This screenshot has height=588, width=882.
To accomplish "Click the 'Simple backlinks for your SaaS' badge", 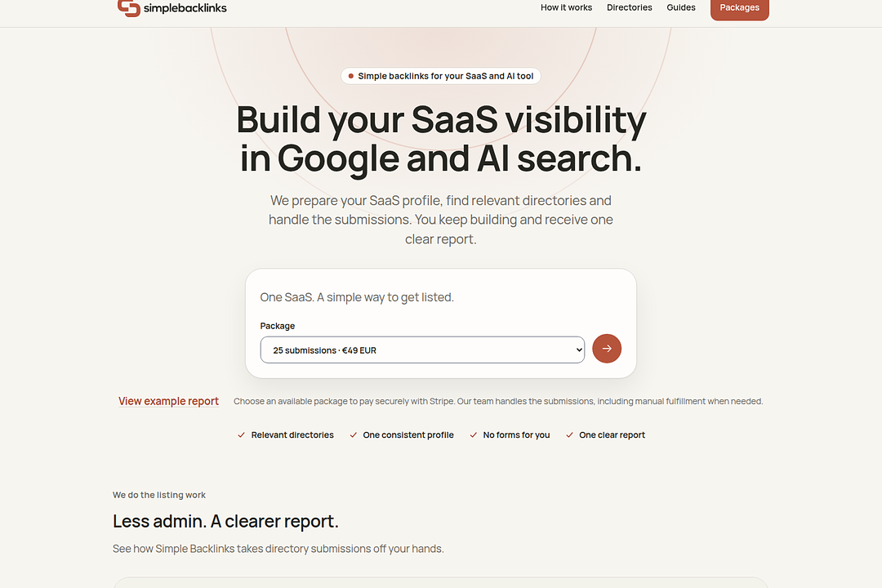I will 440,76.
